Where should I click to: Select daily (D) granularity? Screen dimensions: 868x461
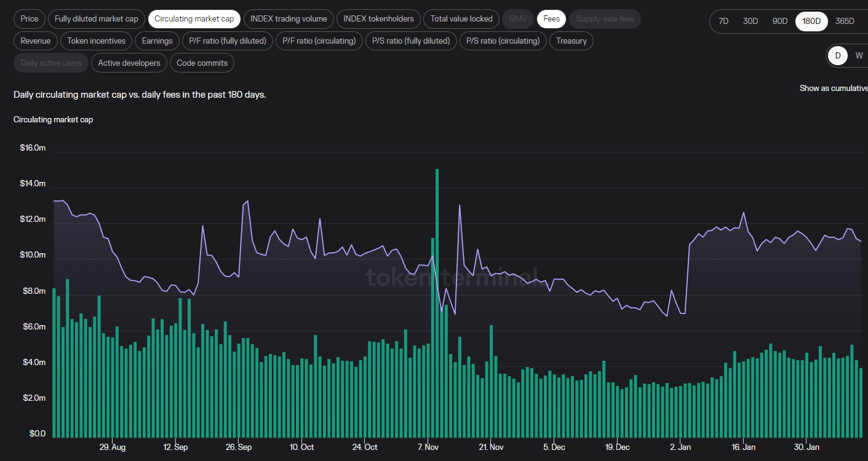tap(838, 56)
